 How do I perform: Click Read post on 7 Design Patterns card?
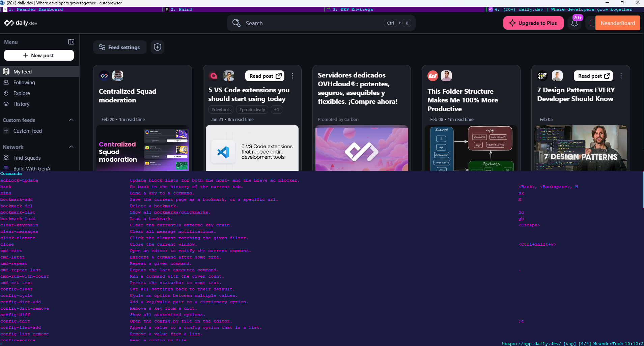593,76
